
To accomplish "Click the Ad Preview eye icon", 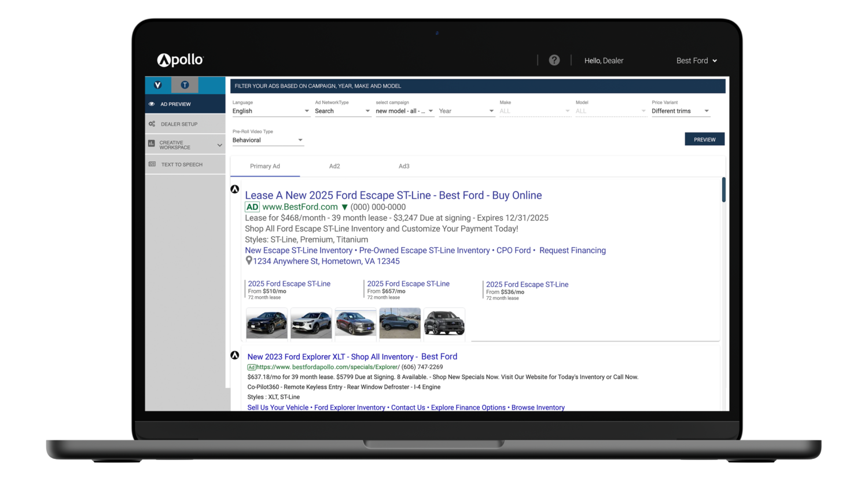I will (152, 104).
